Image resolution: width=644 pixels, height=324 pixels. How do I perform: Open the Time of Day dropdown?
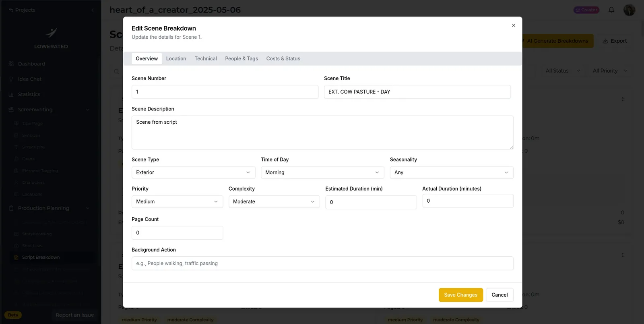322,172
